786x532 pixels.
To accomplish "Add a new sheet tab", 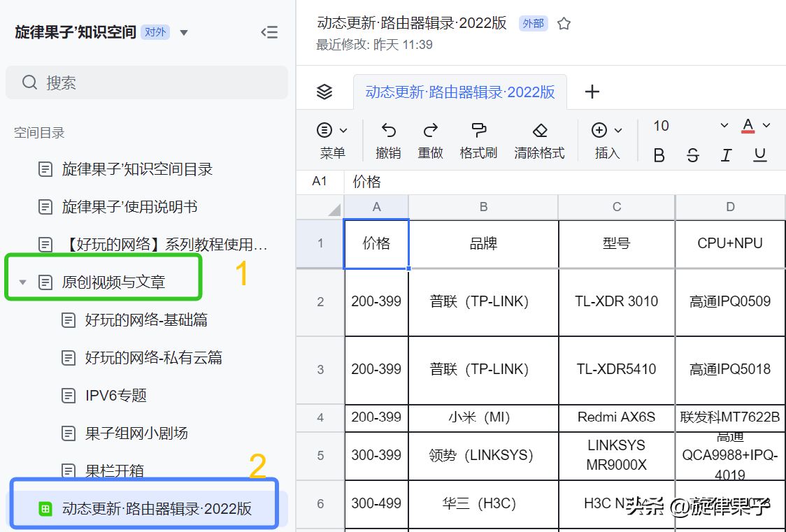I will [x=592, y=92].
